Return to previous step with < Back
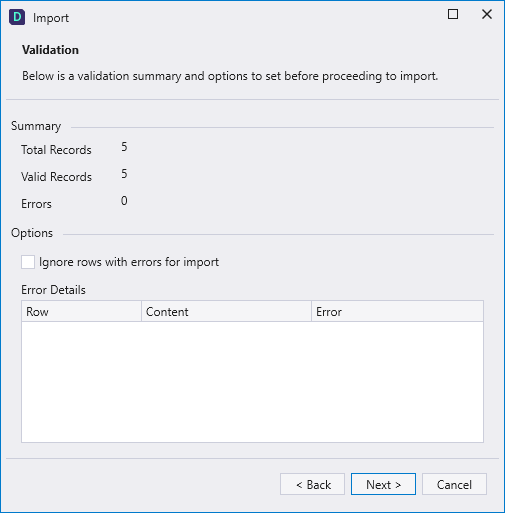This screenshot has width=505, height=513. (x=312, y=484)
